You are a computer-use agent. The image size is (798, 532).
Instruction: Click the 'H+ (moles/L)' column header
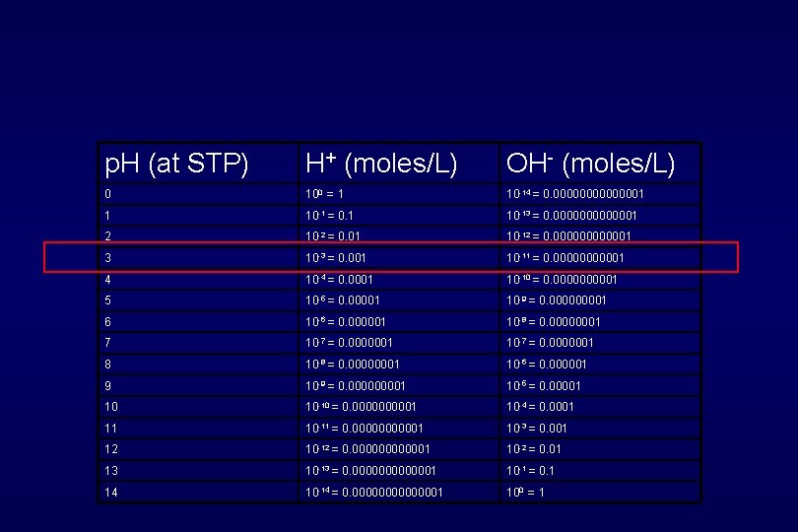[381, 165]
